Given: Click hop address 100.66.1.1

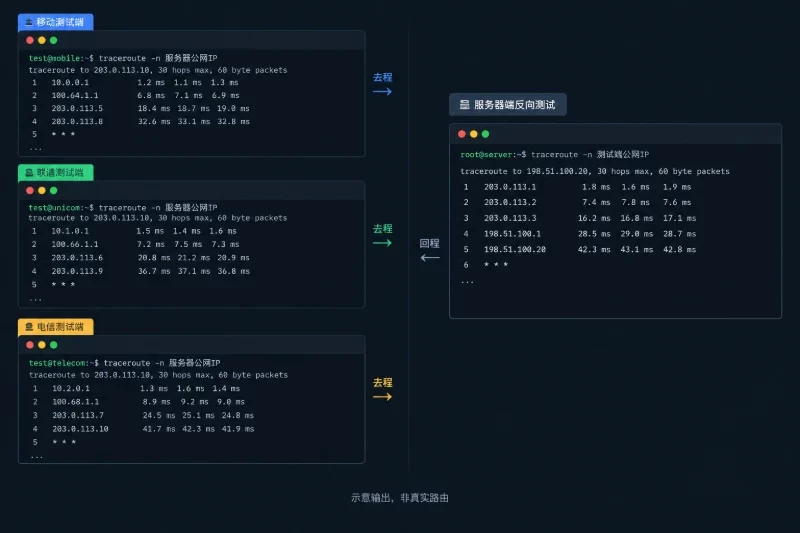Looking at the screenshot, I should coord(75,244).
